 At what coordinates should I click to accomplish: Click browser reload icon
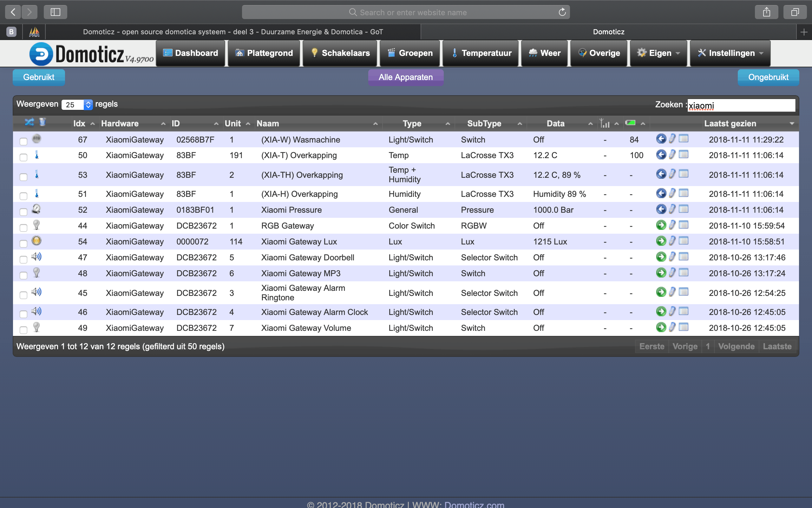pyautogui.click(x=562, y=12)
